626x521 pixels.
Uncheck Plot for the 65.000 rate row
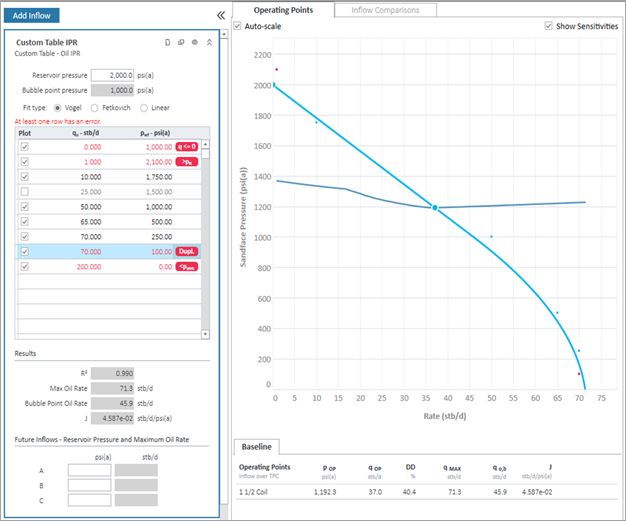pos(25,222)
